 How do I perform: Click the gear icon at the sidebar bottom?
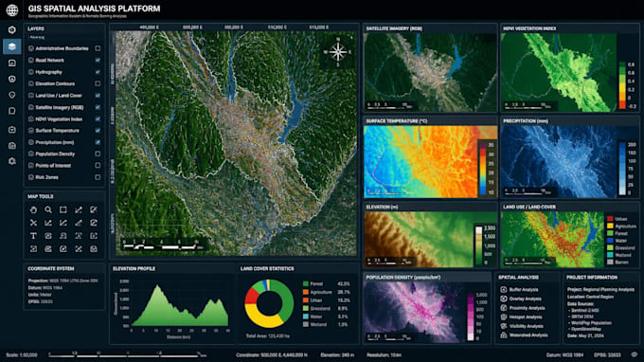click(x=12, y=161)
